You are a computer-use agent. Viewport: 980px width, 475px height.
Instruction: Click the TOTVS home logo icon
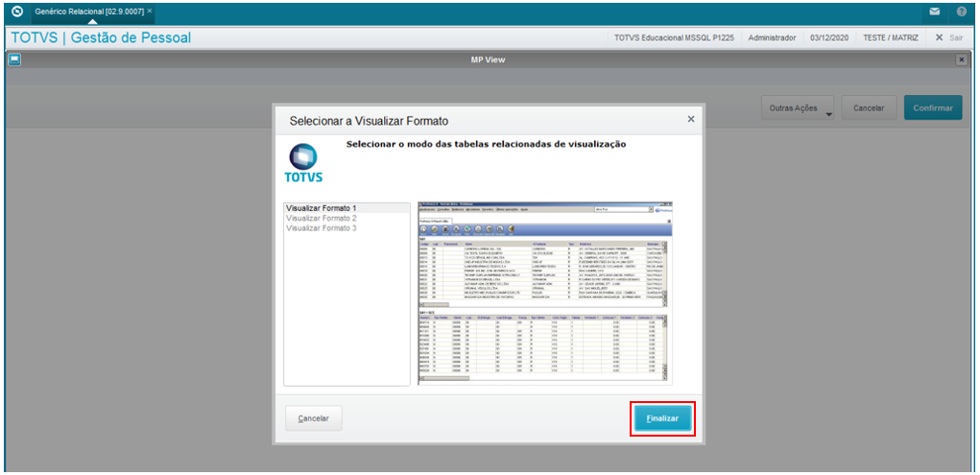coord(17,12)
